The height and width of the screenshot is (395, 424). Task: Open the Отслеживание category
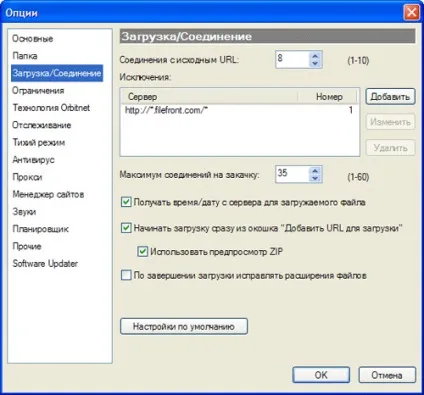[42, 125]
